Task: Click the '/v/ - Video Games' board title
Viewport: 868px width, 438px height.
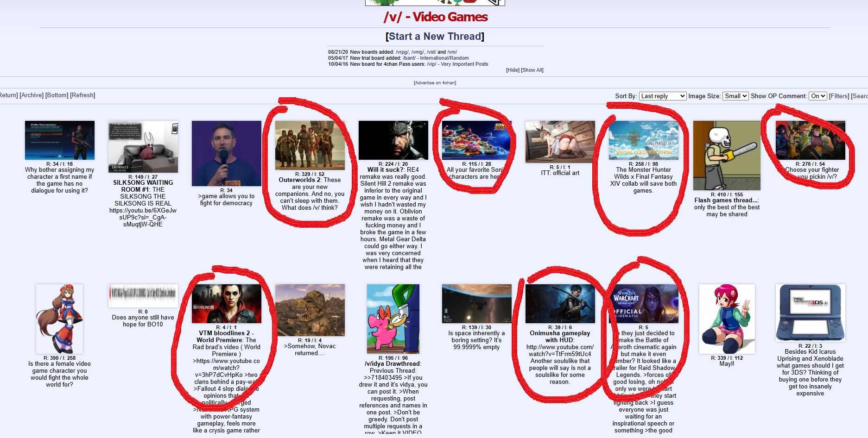Action: pos(436,17)
